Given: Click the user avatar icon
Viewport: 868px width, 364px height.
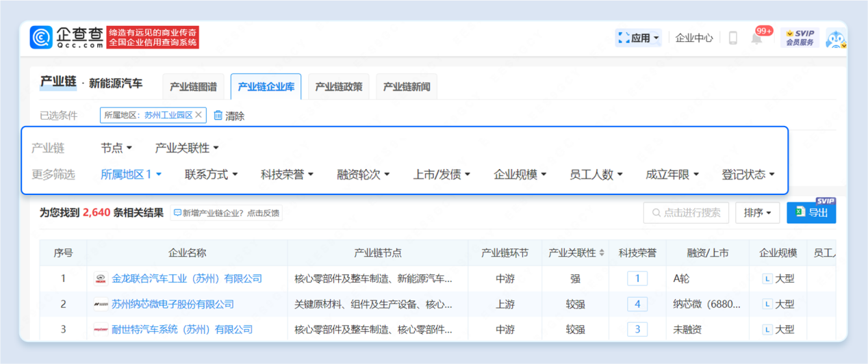Looking at the screenshot, I should pos(834,38).
